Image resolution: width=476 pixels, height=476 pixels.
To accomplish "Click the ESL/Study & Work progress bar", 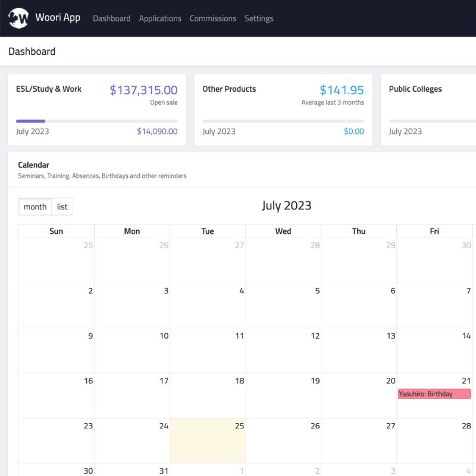I will pos(96,121).
